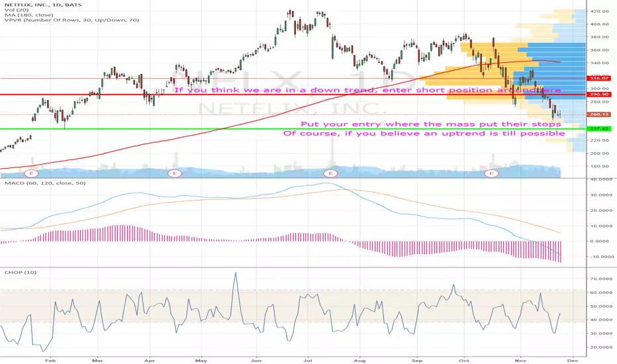This screenshot has width=617, height=364.
Task: Click the Dec label on time axis
Action: pos(573,361)
